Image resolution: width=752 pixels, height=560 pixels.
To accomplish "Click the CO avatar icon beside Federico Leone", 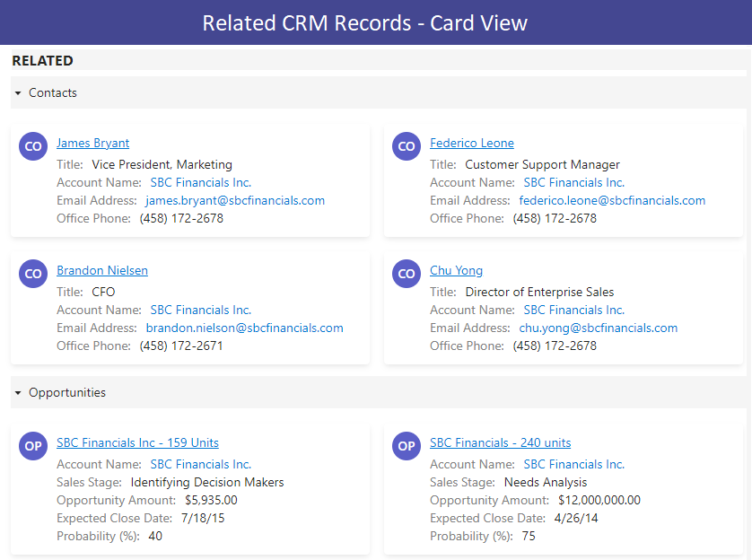I will coord(407,146).
